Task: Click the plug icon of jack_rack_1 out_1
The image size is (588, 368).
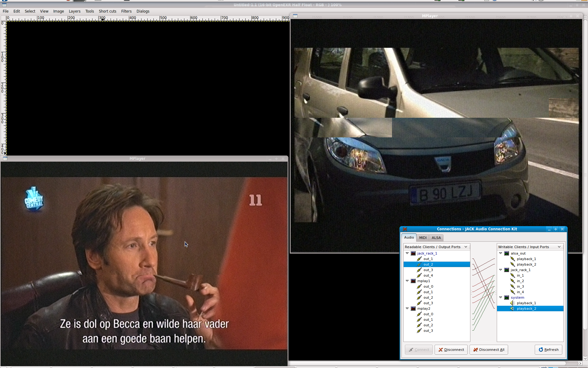Action: 419,259
